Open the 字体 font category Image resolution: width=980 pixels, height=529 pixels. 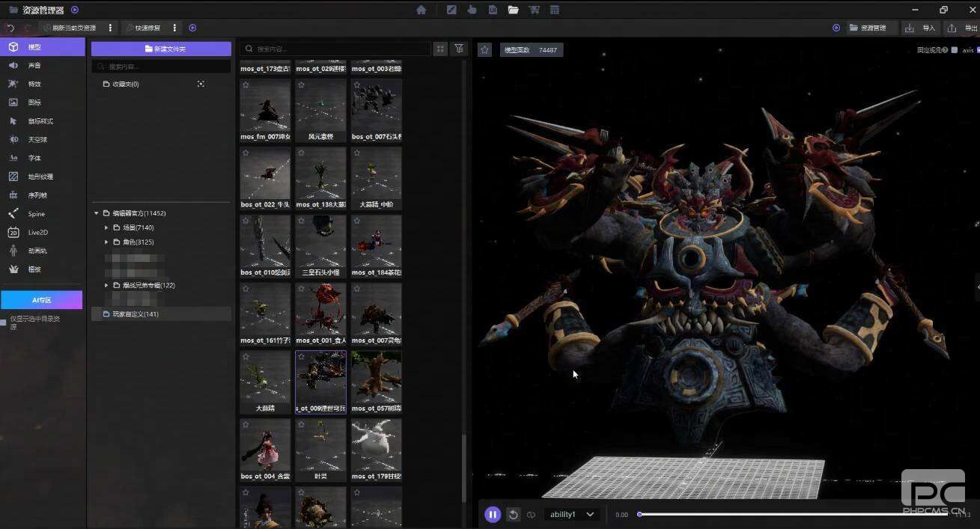pyautogui.click(x=43, y=158)
